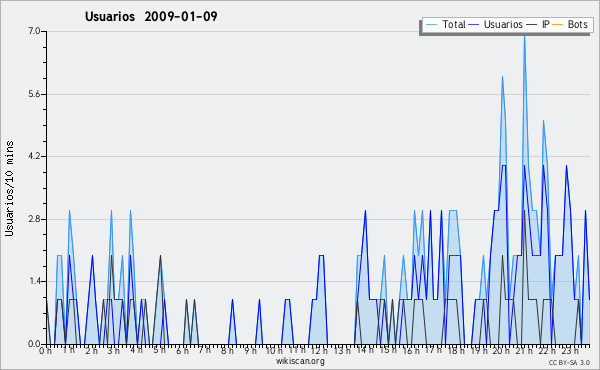
Task: Click the 18 h x-axis label
Action: [456, 350]
